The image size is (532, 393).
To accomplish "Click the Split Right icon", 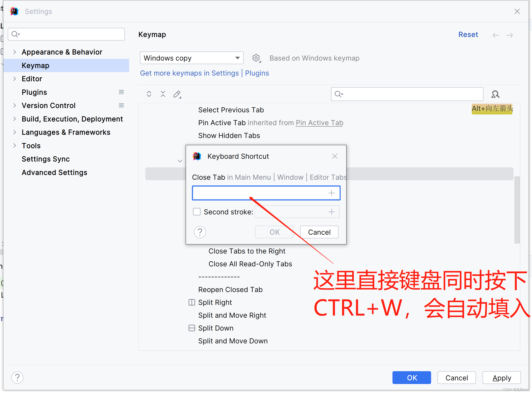I will tap(192, 302).
